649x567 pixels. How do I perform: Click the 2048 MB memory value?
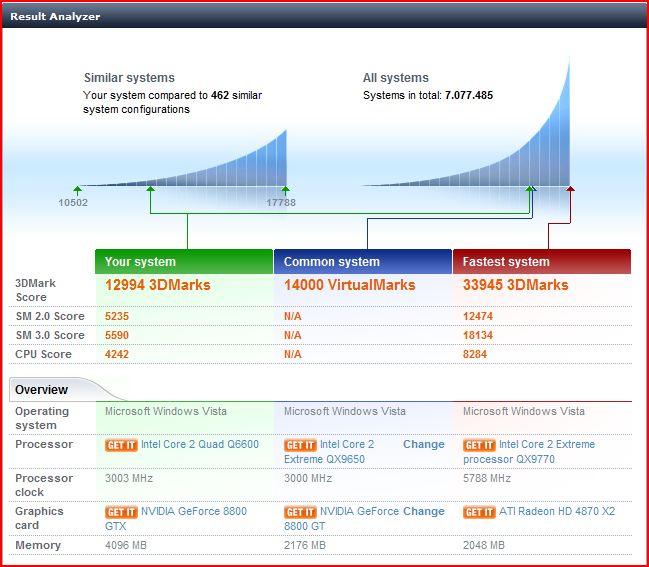[484, 545]
